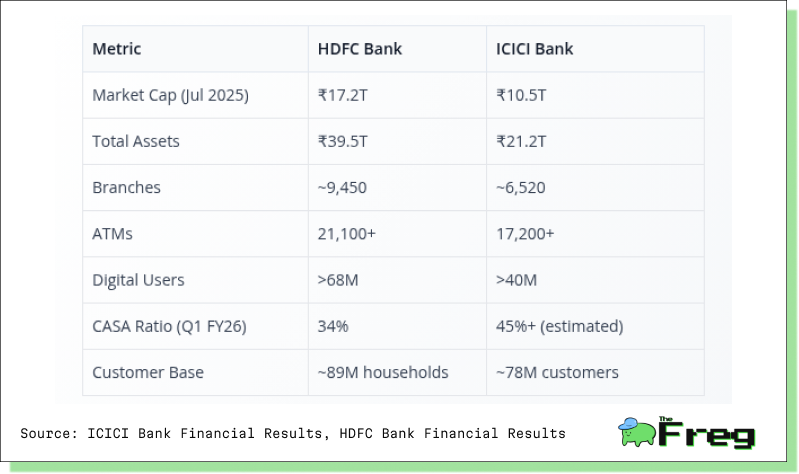Select the HDFC Bank column header
The height and width of the screenshot is (474, 799).
[360, 49]
